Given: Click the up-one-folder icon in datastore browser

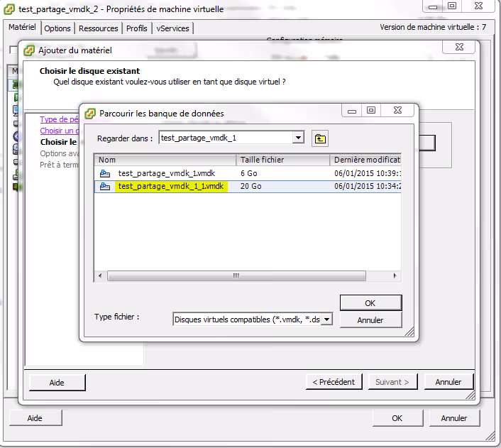Looking at the screenshot, I should click(x=320, y=138).
